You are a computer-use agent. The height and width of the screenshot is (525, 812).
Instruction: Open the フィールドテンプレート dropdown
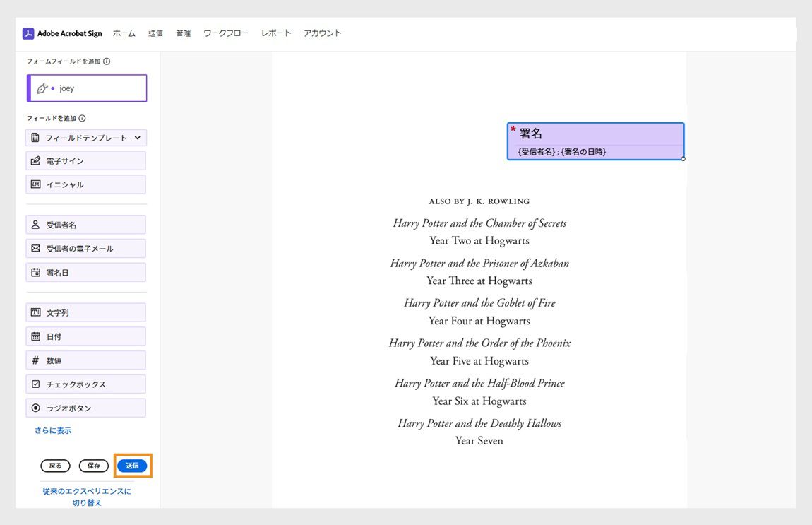85,138
